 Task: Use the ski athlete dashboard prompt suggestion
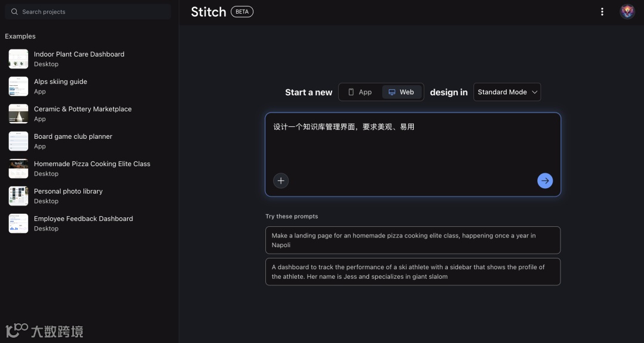pos(413,272)
